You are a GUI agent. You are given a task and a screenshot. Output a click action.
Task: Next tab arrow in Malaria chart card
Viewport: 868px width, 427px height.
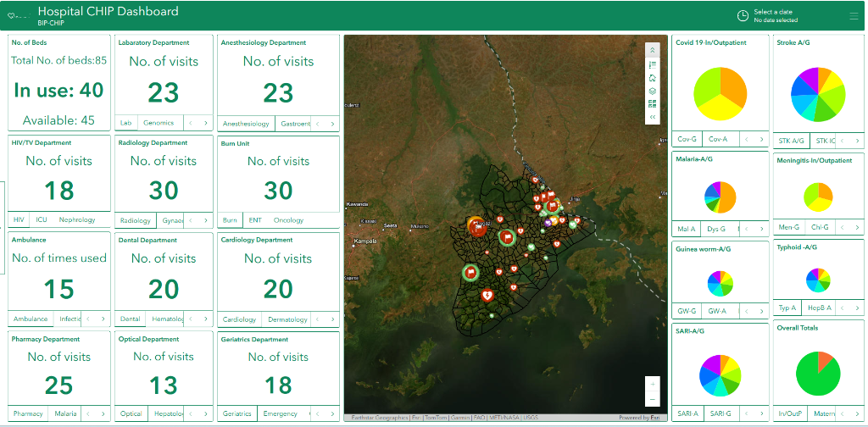[x=761, y=229]
